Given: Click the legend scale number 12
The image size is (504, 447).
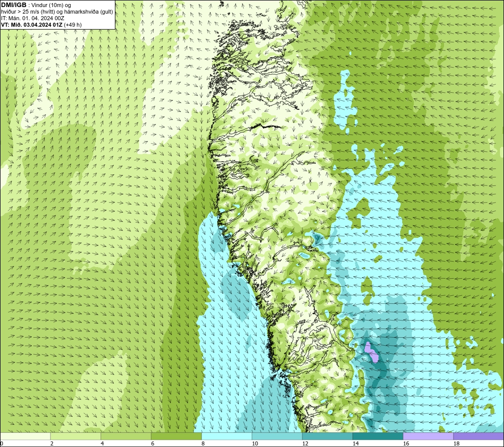Looking at the screenshot, I should pos(305,444).
